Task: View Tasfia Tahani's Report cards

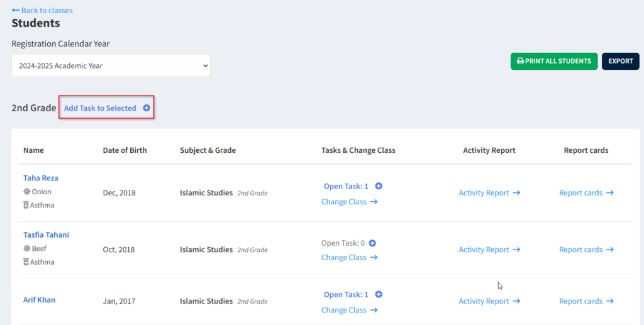Action: 580,250
